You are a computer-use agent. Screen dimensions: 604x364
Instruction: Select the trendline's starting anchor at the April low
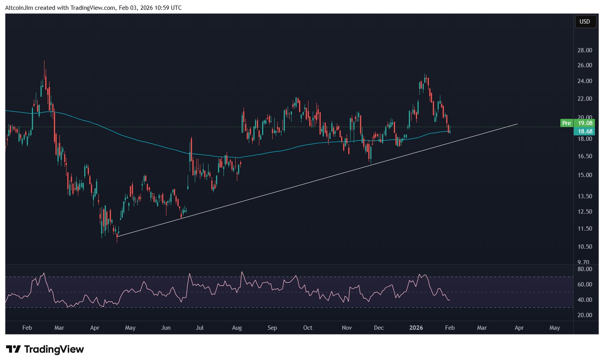[x=118, y=236]
